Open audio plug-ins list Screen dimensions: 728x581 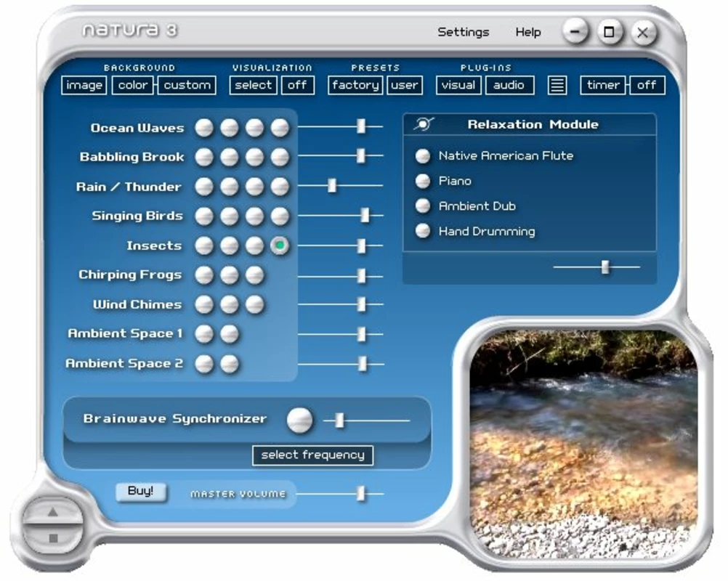(509, 86)
